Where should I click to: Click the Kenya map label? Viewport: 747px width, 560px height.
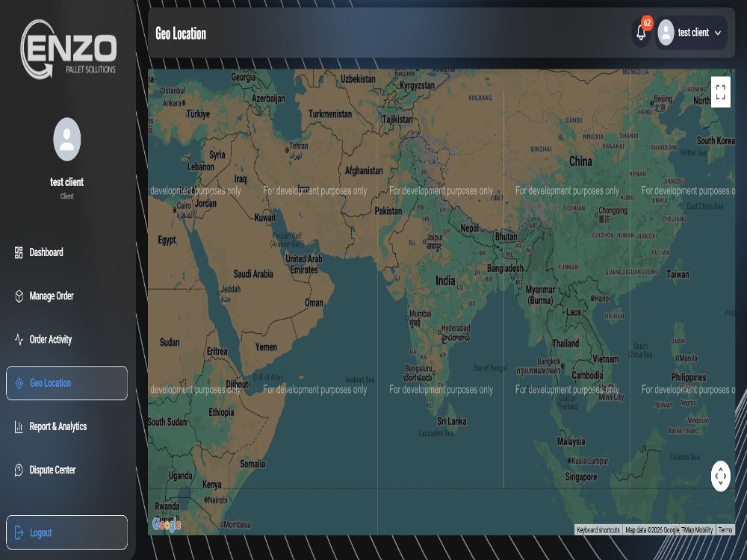212,485
